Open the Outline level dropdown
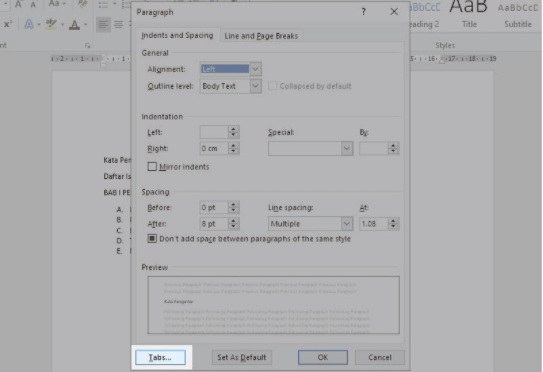543x372 pixels. coord(255,86)
